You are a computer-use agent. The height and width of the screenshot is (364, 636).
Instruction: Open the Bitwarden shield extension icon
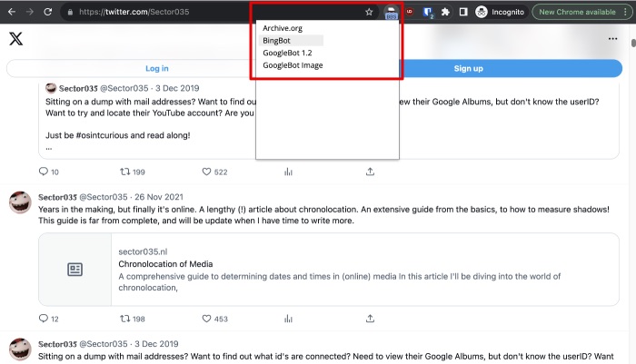428,12
